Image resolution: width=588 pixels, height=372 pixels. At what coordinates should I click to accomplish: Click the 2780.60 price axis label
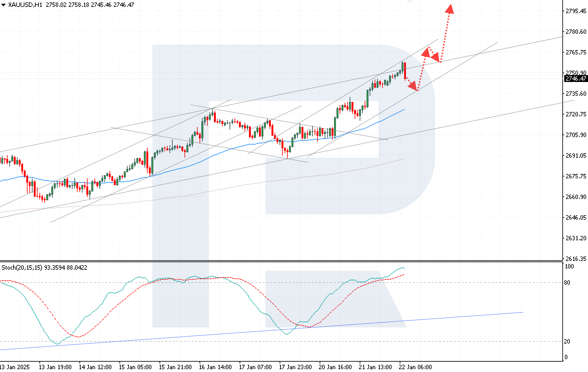[576, 32]
